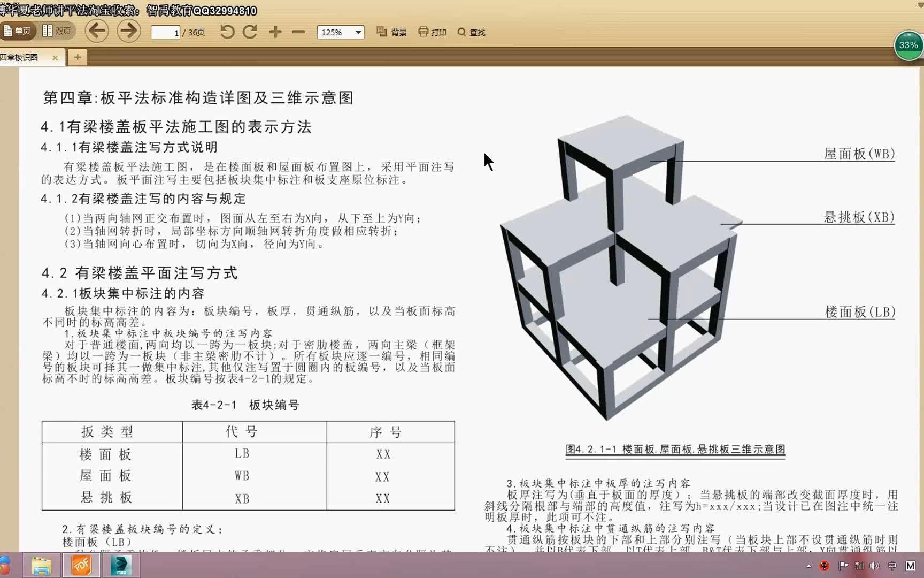Image resolution: width=924 pixels, height=578 pixels.
Task: Click heading 4.2 有梁楼盖平面注写方式
Action: click(140, 273)
